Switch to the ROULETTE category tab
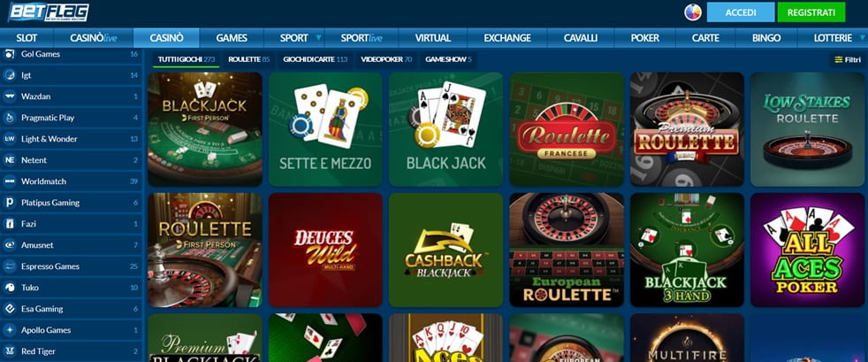The width and height of the screenshot is (868, 362). (248, 59)
